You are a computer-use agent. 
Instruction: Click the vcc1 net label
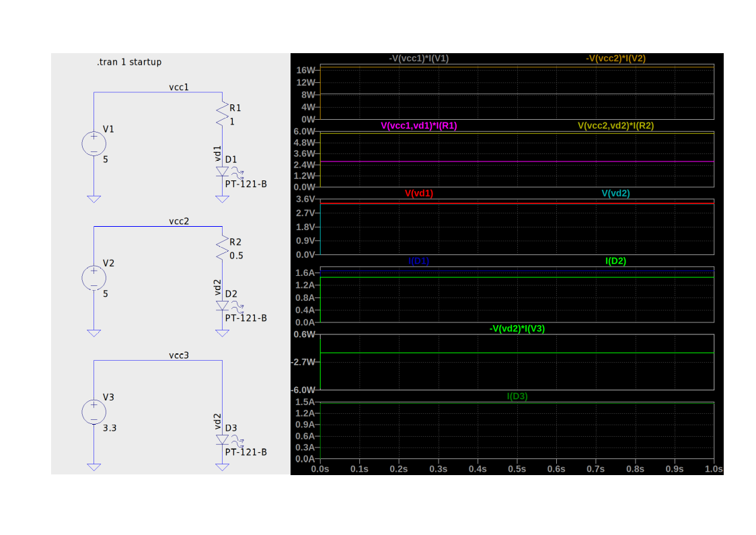pos(179,87)
